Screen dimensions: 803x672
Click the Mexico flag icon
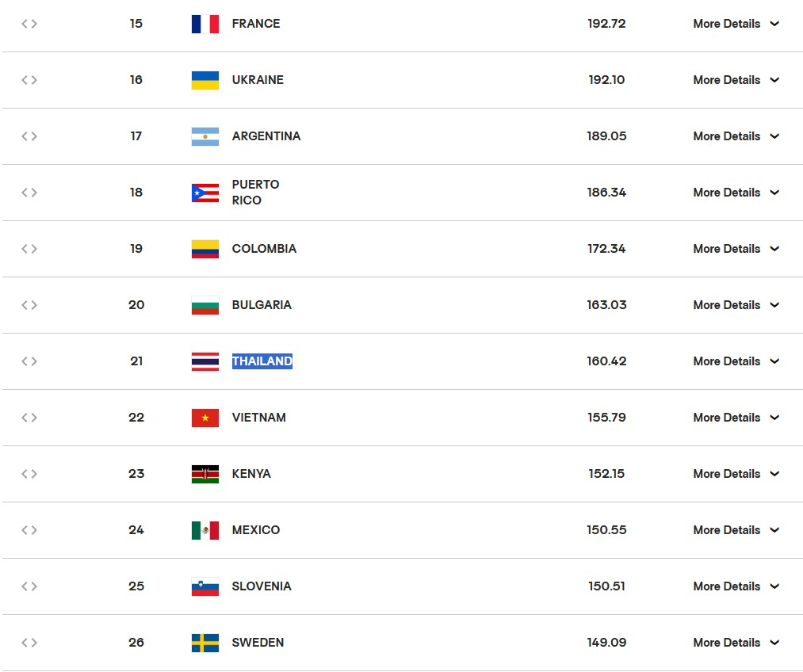(x=205, y=531)
